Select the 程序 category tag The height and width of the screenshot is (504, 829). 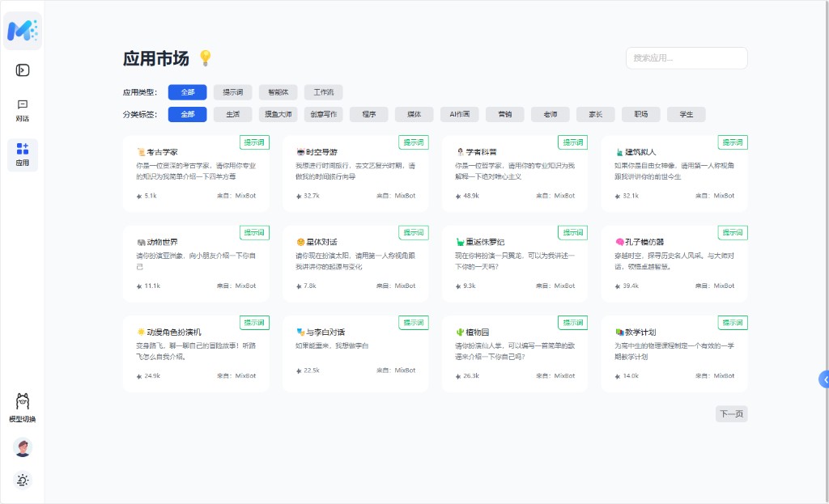pos(369,114)
